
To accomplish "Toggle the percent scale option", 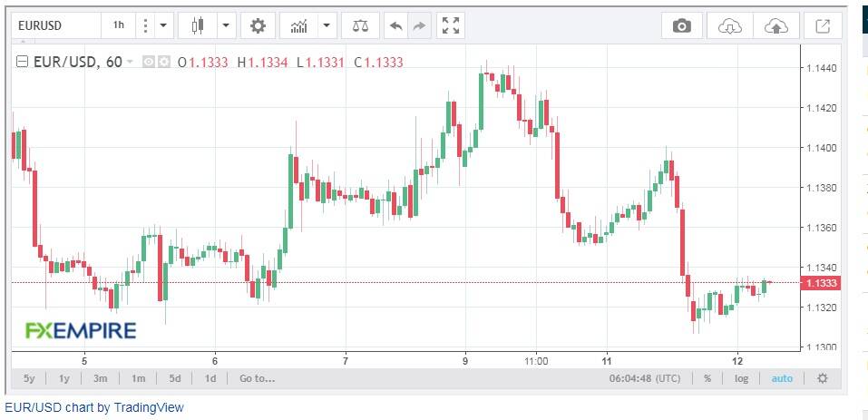I will (707, 379).
